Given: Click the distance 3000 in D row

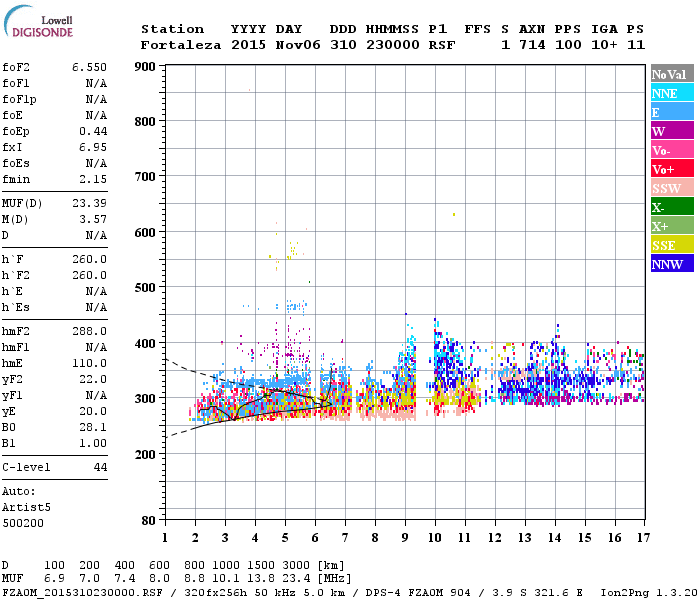Looking at the screenshot, I should pos(296,566).
